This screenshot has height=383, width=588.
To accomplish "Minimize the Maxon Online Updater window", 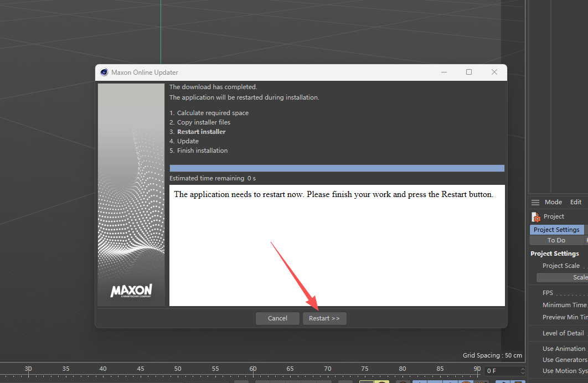I will point(443,73).
